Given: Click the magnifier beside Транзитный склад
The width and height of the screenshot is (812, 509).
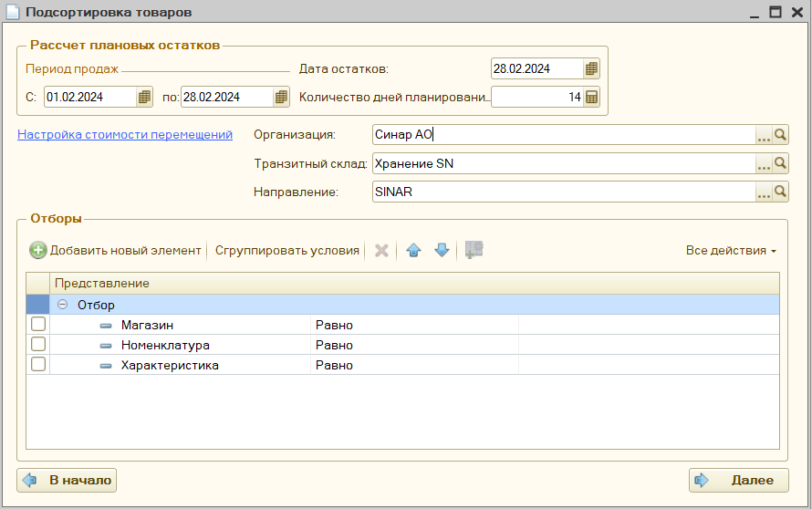Looking at the screenshot, I should [x=780, y=163].
